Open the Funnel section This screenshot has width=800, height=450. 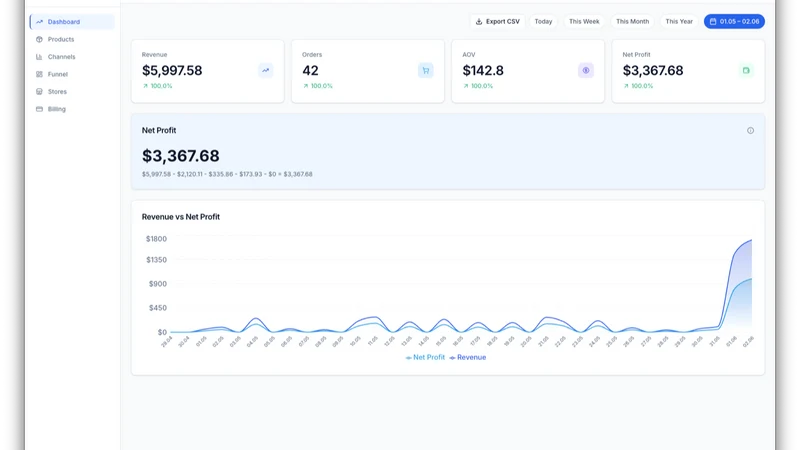[58, 74]
